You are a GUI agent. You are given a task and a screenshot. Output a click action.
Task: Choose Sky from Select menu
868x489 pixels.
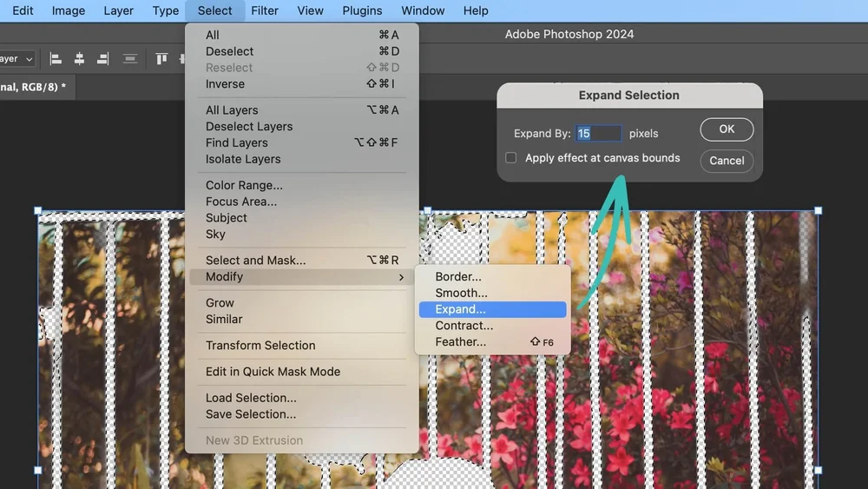[x=302, y=234]
